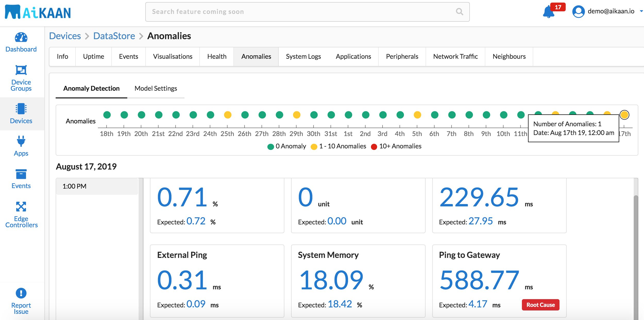Image resolution: width=644 pixels, height=320 pixels.
Task: Go to DataStore breadcrumb link
Action: pyautogui.click(x=114, y=36)
